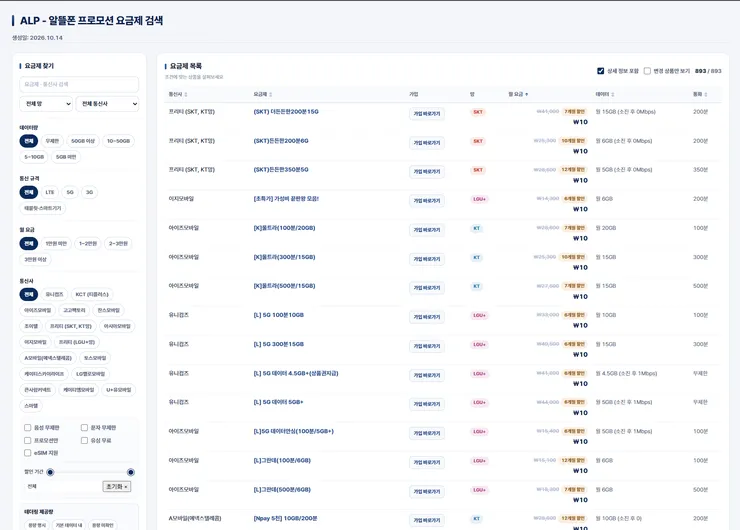Select the LG헬로모바일 carrier chip
This screenshot has width=740, height=530.
(91, 374)
